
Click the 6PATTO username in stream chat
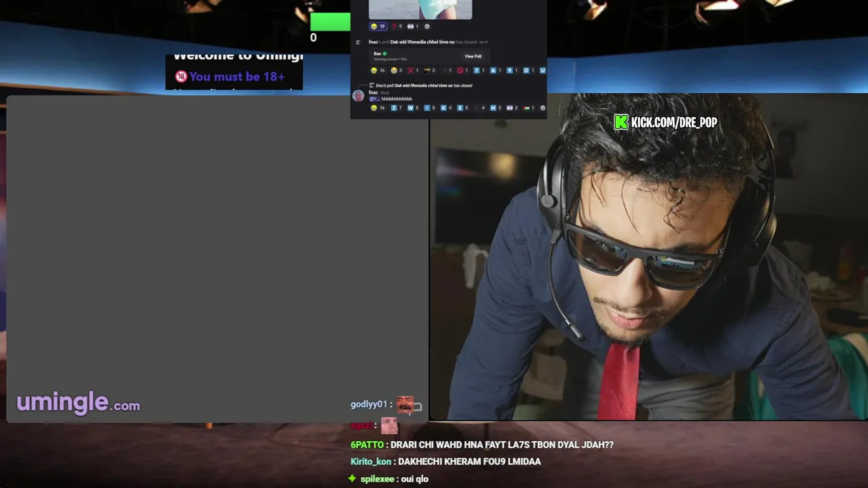tap(367, 445)
